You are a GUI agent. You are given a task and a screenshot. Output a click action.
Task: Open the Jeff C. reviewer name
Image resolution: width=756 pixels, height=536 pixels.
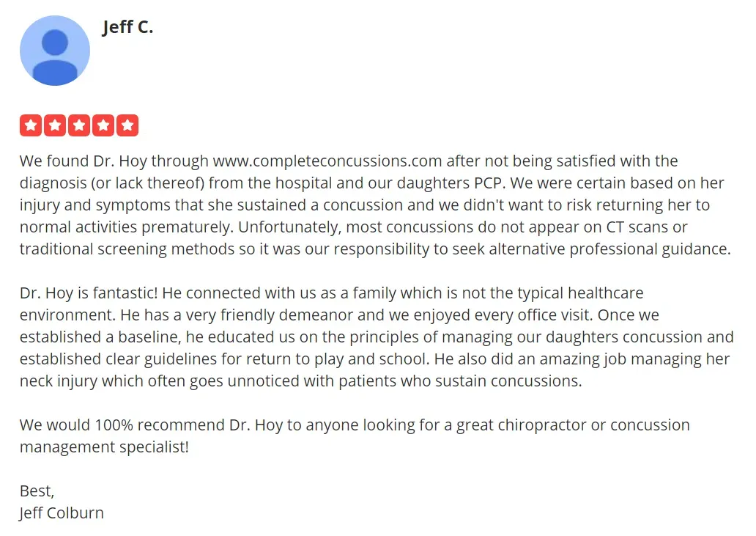tap(127, 27)
